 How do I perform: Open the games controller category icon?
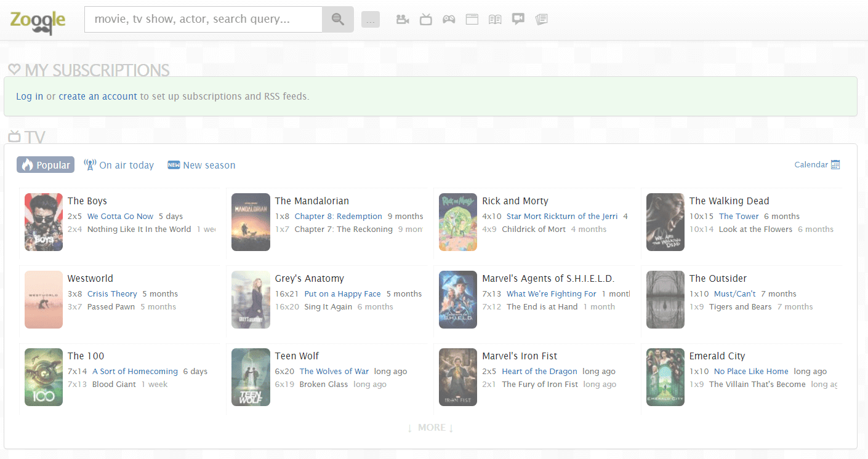[449, 20]
